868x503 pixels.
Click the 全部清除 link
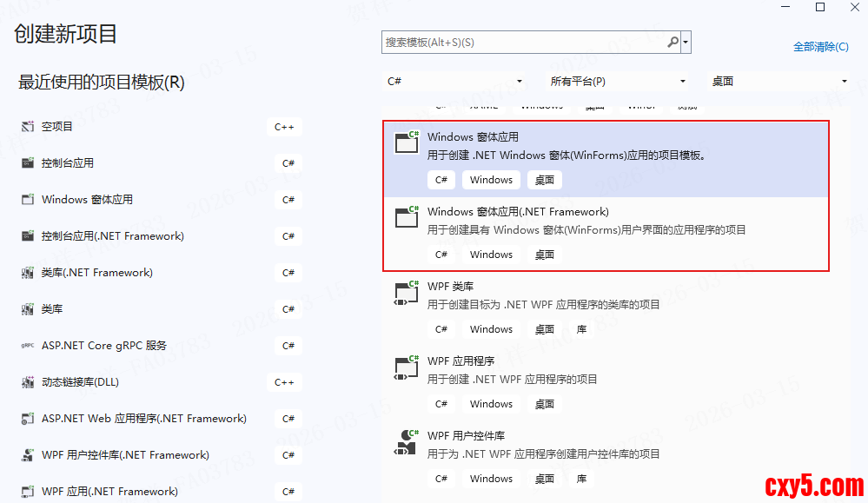pos(820,47)
